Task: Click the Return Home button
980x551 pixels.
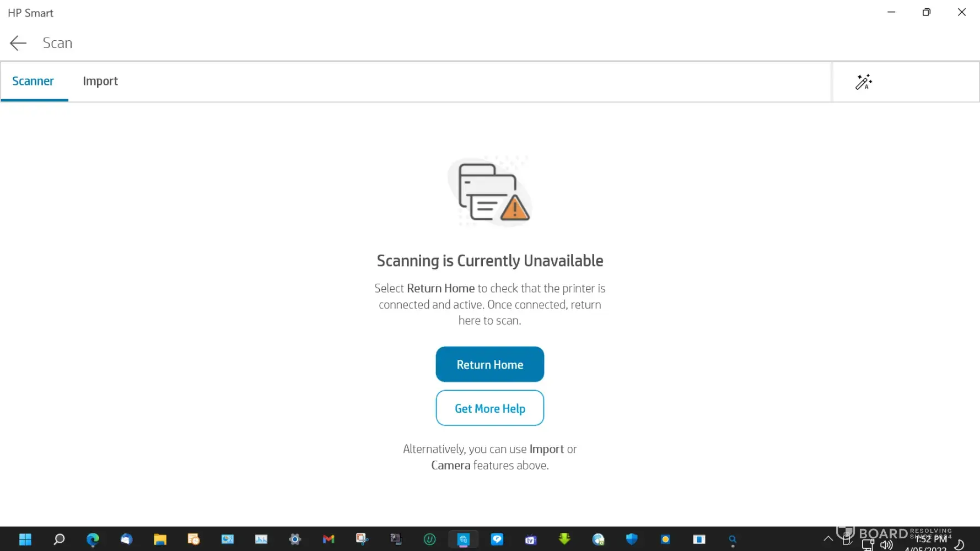Action: click(x=490, y=364)
